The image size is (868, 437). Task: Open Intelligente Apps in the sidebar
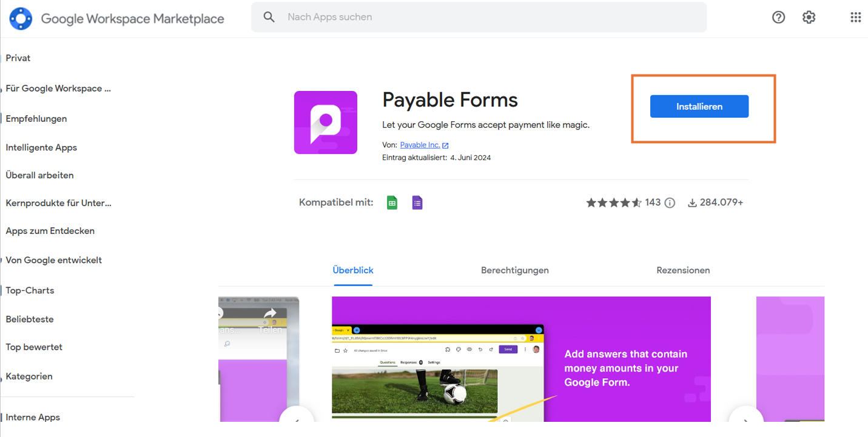(41, 147)
